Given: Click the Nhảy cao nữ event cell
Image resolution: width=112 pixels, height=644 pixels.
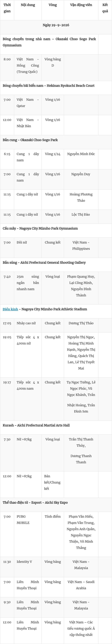Looking at the screenshot, I should coord(28,325).
